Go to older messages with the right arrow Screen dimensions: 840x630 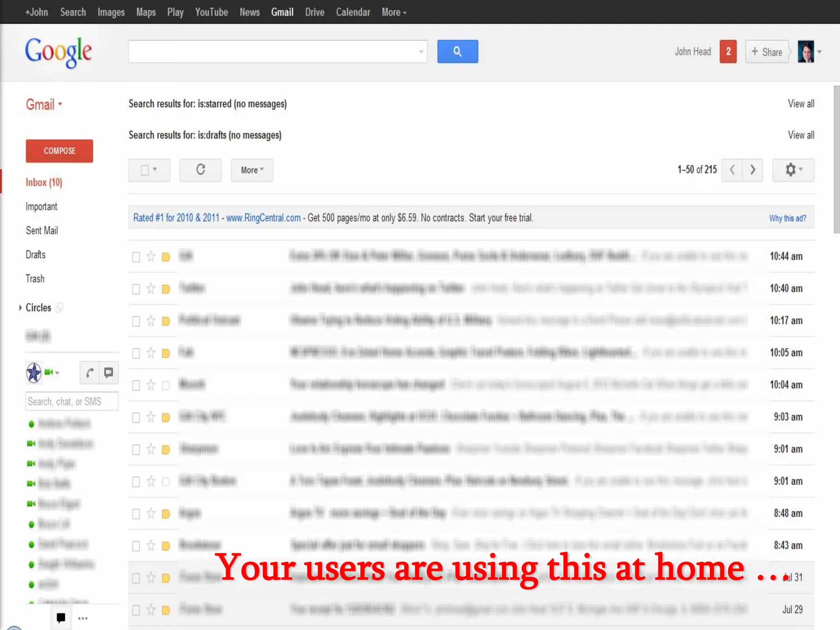753,170
